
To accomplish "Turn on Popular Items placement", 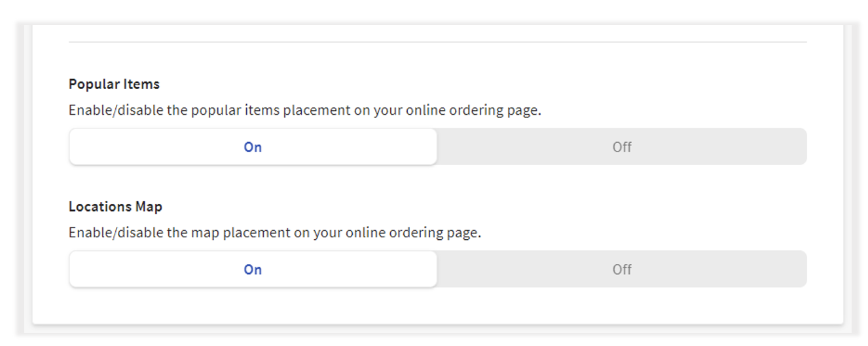I will point(253,147).
